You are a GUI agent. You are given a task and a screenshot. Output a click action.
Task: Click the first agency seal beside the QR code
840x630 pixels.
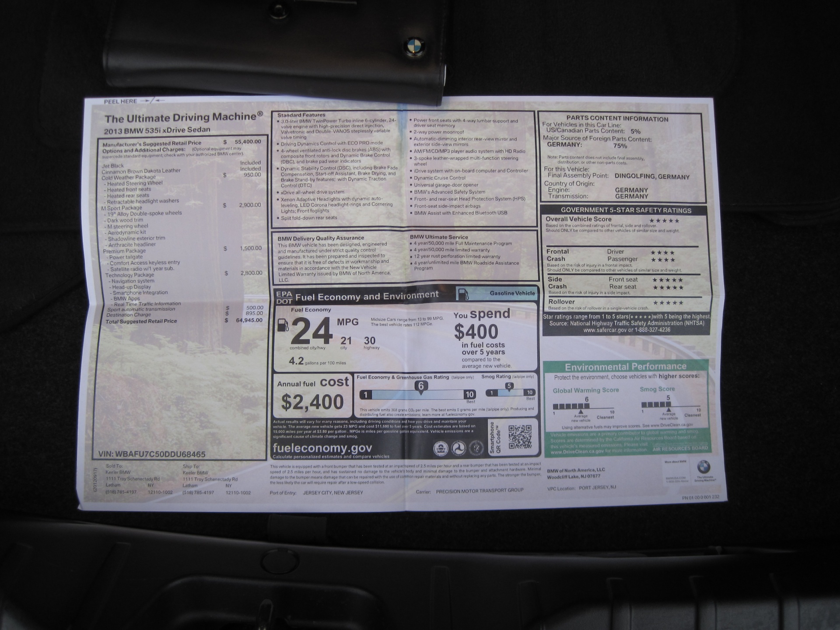441,448
